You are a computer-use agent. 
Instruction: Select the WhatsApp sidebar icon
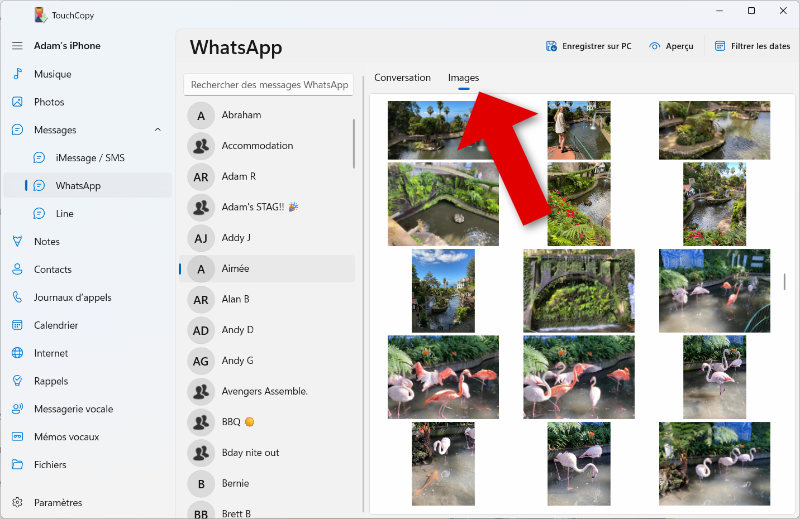[x=39, y=186]
